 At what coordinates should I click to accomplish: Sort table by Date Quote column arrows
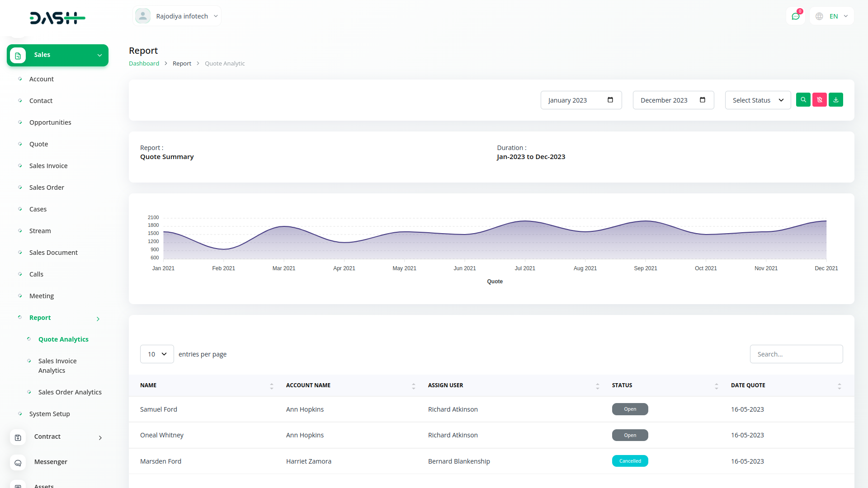pos(839,386)
